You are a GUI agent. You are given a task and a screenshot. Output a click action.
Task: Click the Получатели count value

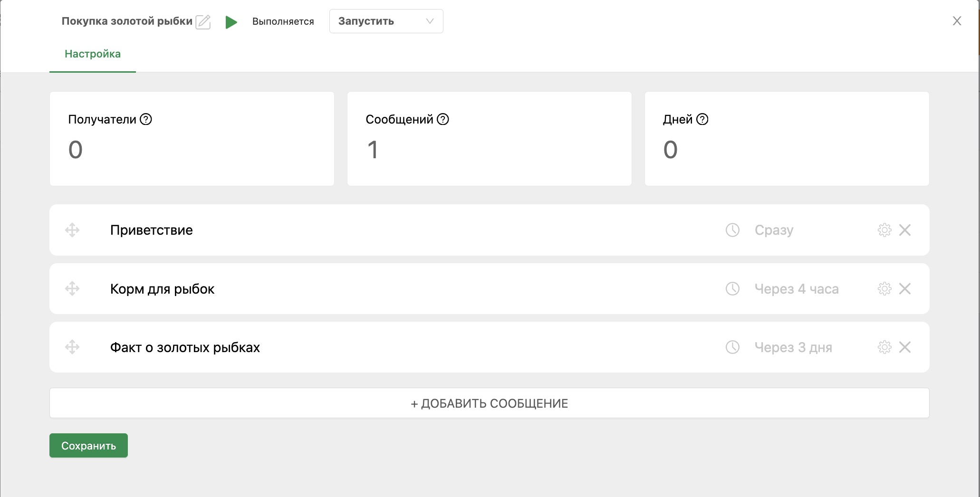pyautogui.click(x=76, y=150)
